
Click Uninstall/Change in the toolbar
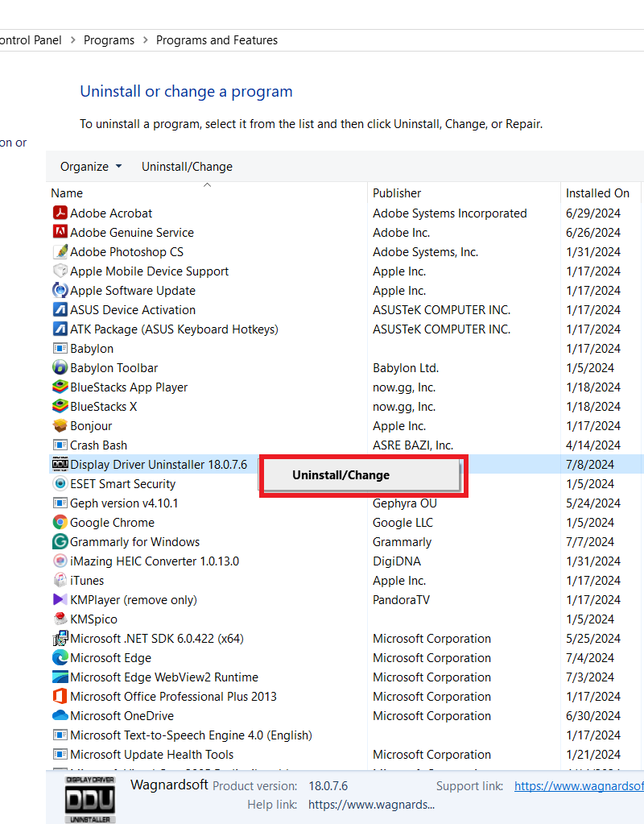tap(187, 167)
